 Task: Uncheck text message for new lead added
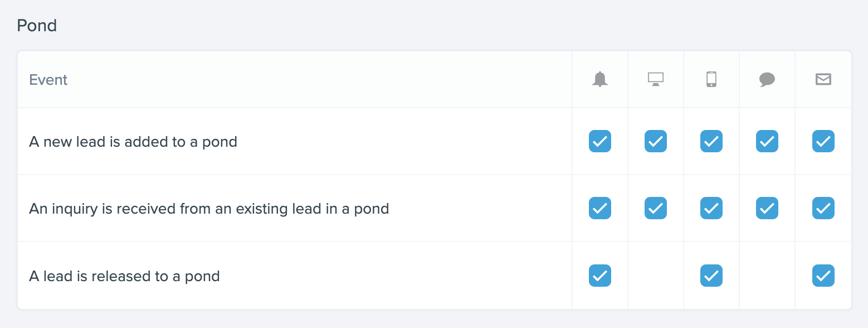click(767, 141)
